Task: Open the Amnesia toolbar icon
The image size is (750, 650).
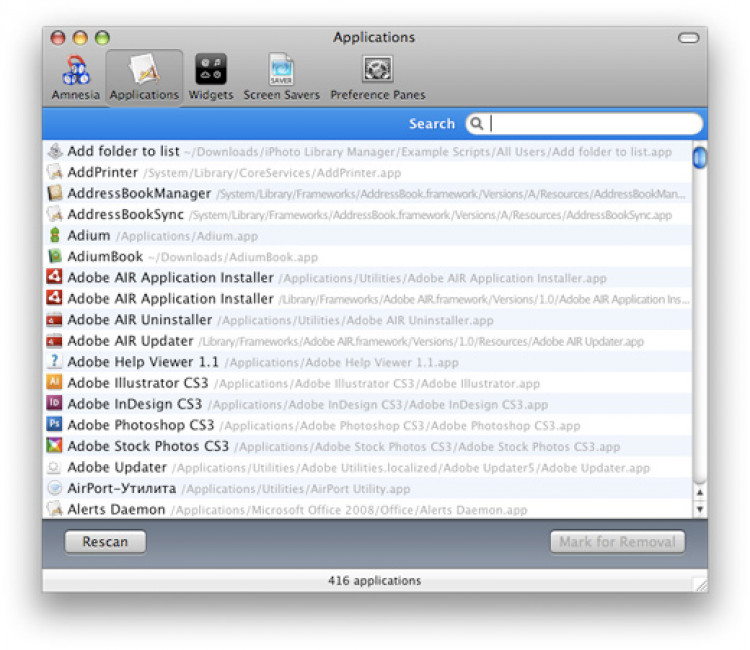Action: (x=76, y=77)
